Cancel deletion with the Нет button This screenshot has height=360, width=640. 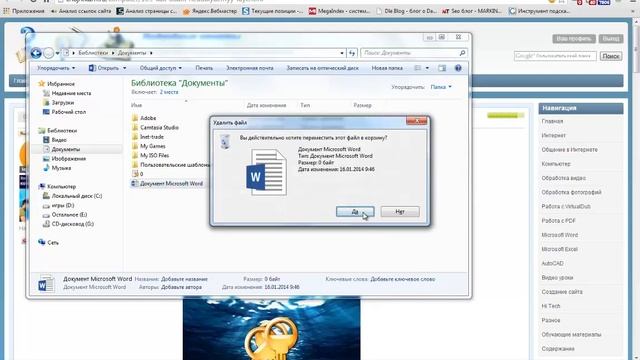400,211
